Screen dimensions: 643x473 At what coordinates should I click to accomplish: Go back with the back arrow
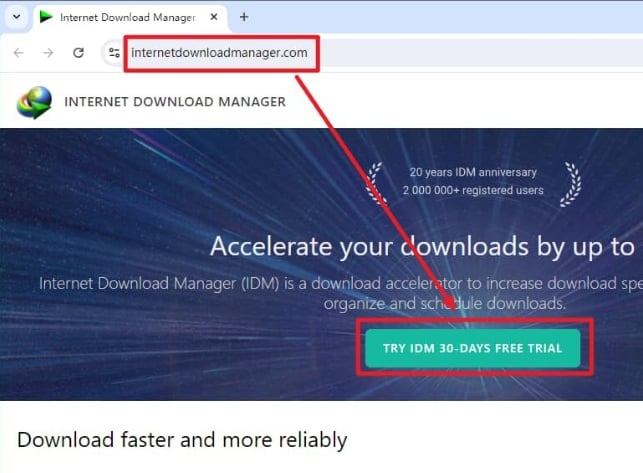click(18, 53)
